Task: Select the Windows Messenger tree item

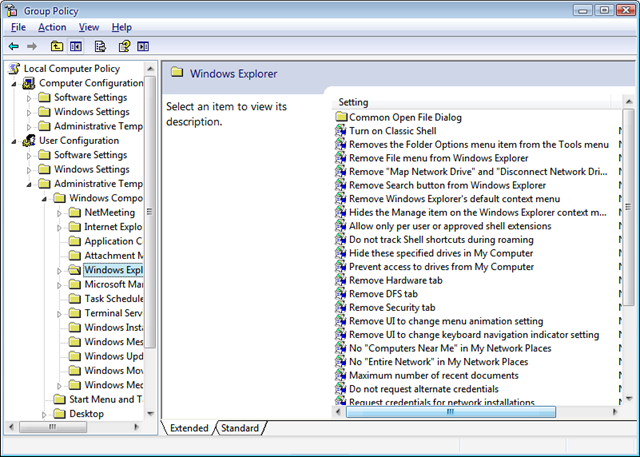Action: coord(113,342)
